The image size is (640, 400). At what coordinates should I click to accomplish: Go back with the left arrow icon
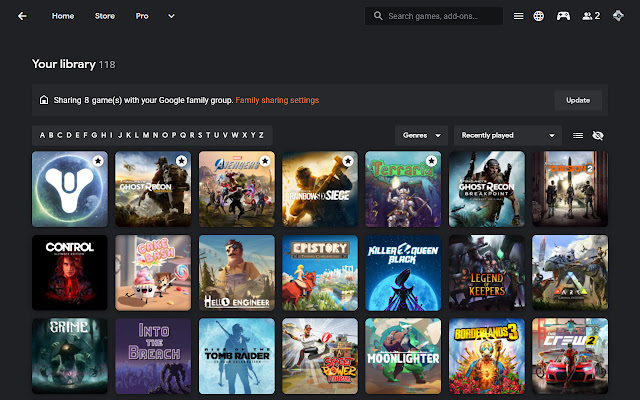click(x=22, y=16)
